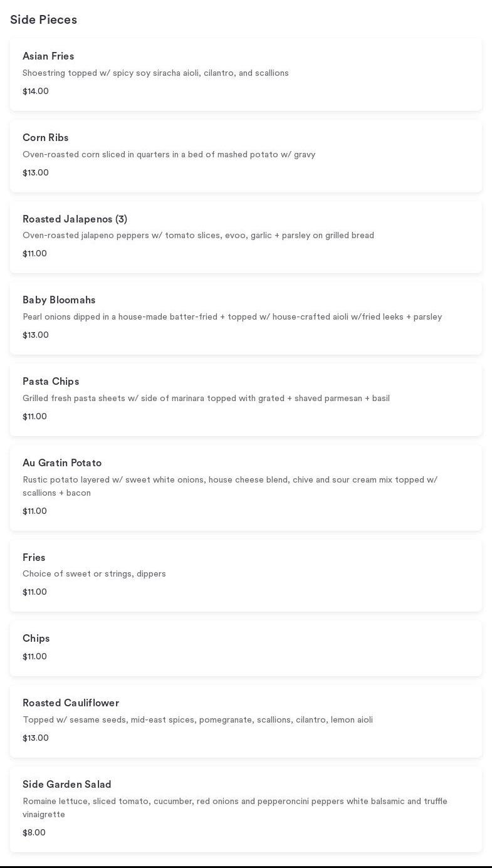Click the Roasted Jalapenos description text
492x868 pixels.
198,236
